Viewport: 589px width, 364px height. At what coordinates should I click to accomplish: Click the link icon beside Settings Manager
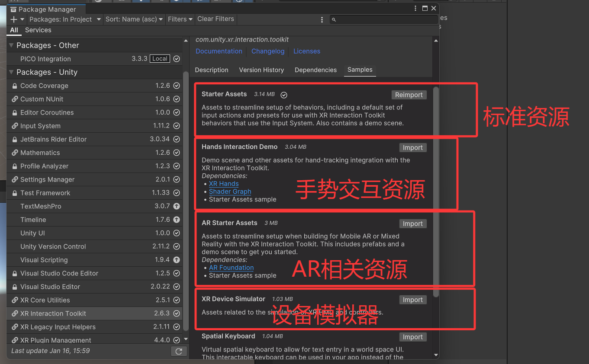(x=15, y=179)
